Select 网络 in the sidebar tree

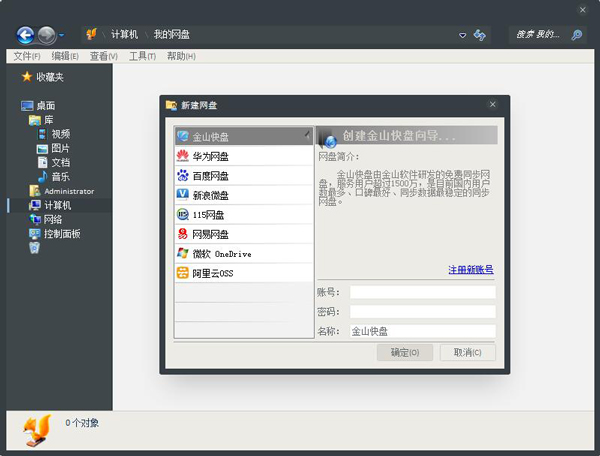click(53, 219)
